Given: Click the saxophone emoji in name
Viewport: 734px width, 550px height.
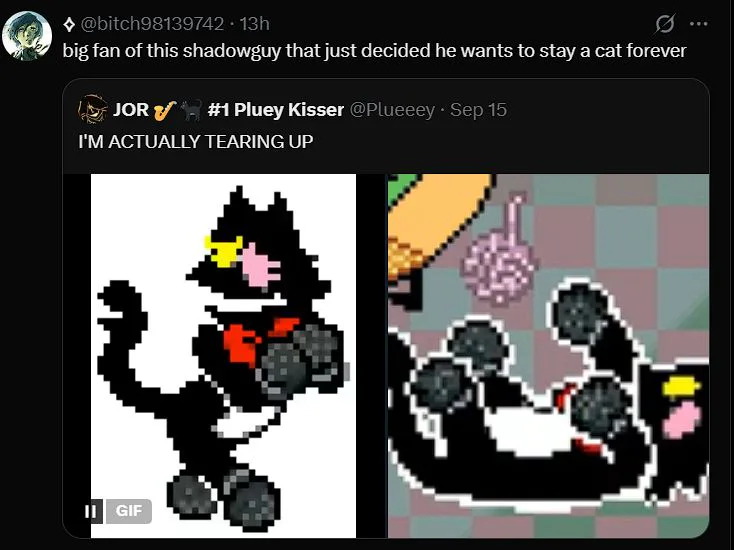Looking at the screenshot, I should (165, 111).
